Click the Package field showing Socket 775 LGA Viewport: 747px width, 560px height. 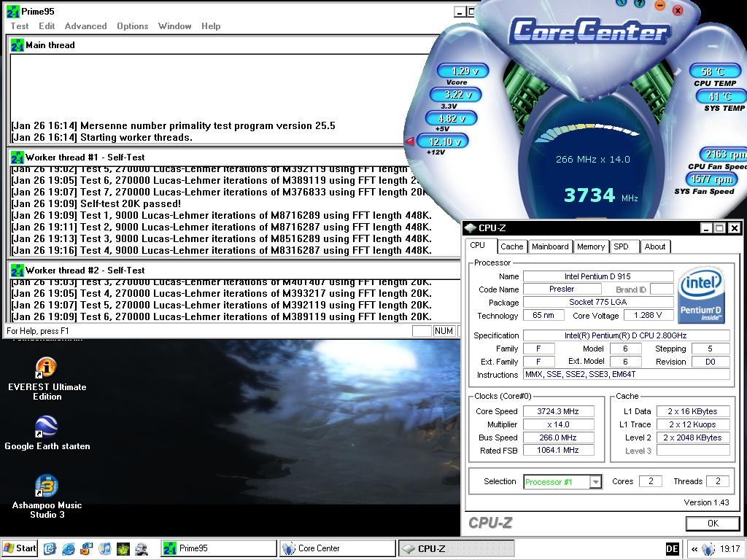tap(598, 302)
